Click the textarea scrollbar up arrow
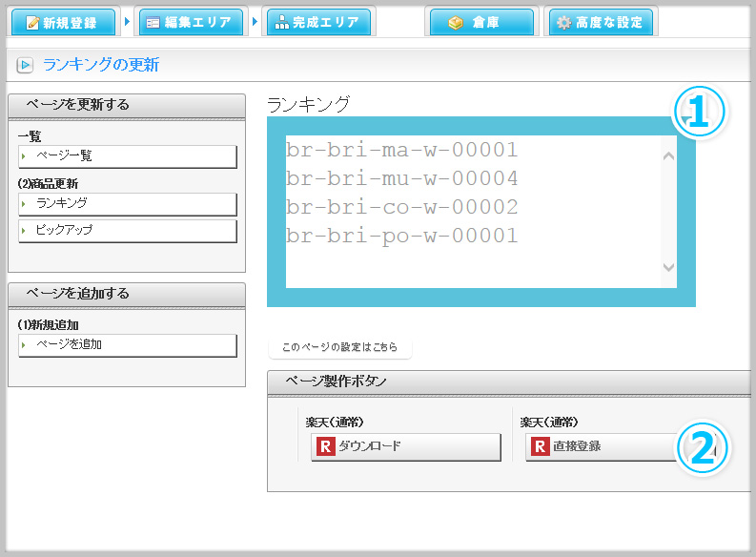Screen dimensions: 756x557 coord(668,156)
